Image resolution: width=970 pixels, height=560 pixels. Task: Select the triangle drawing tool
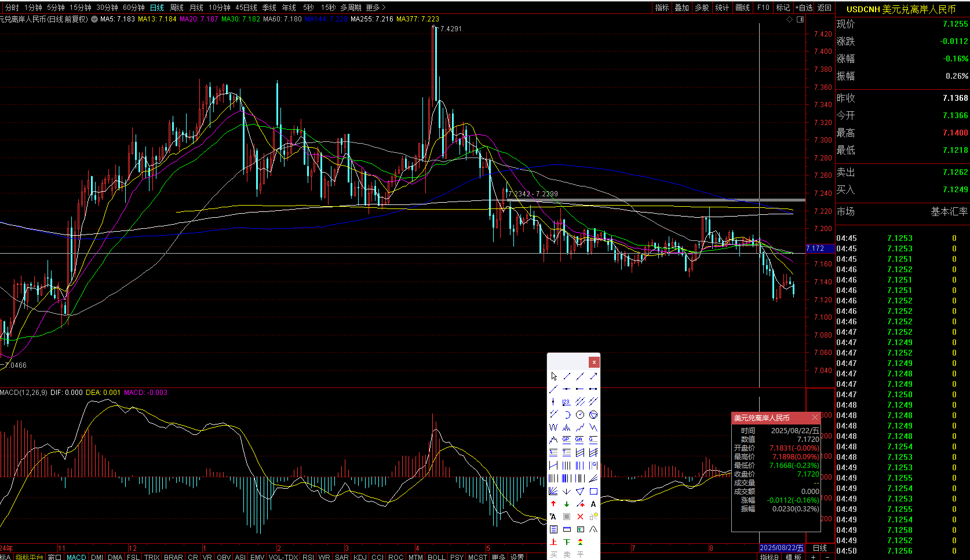coord(580,491)
